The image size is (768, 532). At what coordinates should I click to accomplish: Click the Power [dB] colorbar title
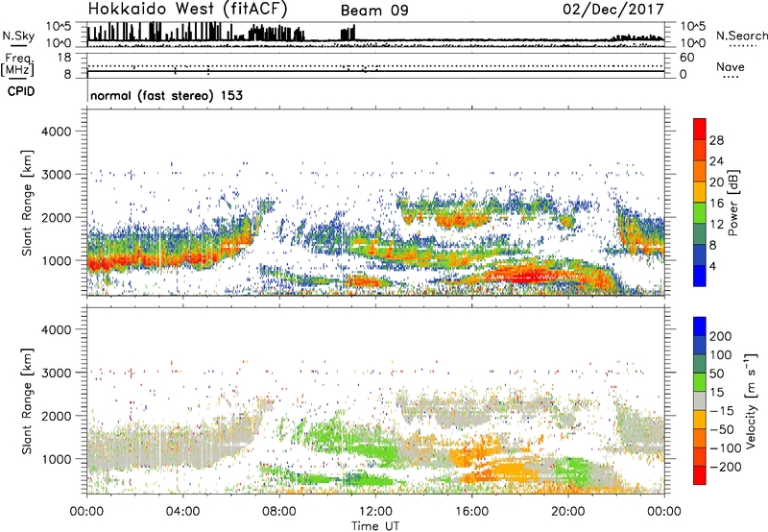click(x=732, y=203)
